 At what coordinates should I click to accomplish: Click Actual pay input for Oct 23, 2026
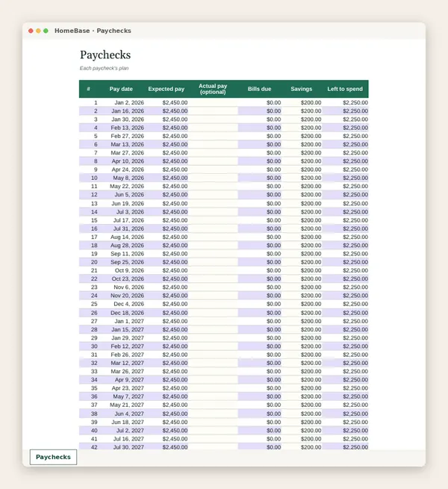(x=213, y=278)
